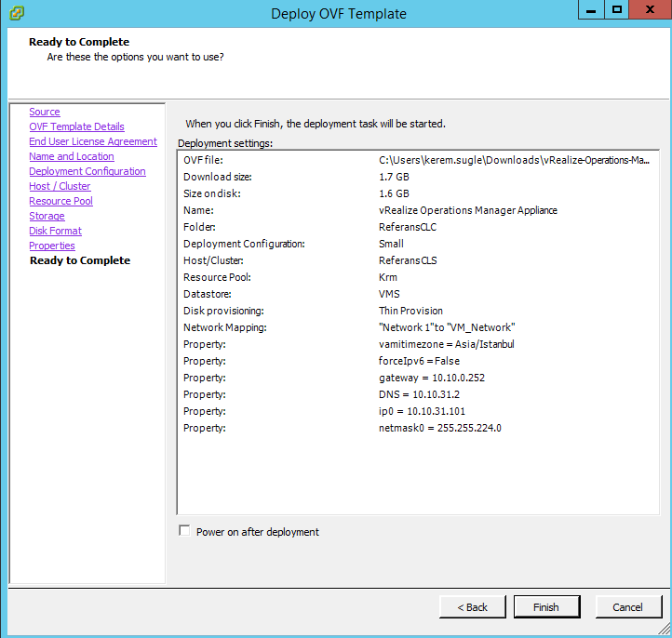Viewport: 672px width, 638px height.
Task: Go to Host / Cluster step
Action: [x=60, y=186]
